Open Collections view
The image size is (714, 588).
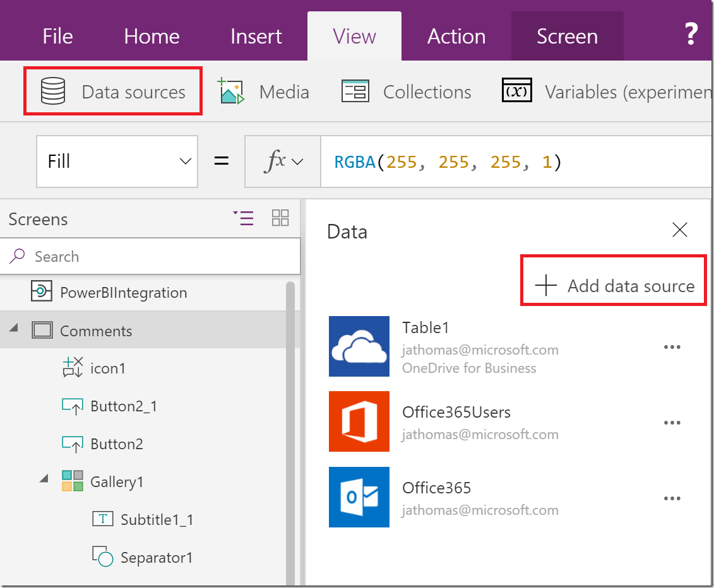tap(427, 92)
